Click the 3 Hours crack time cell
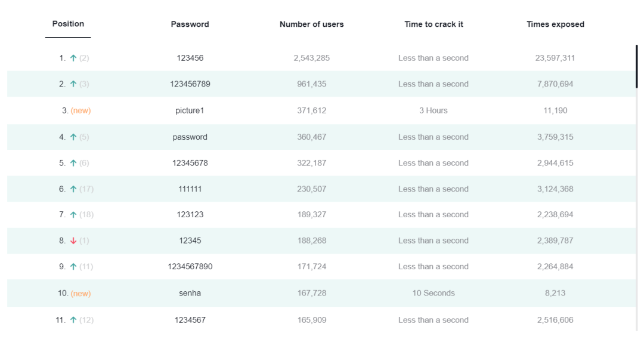The width and height of the screenshot is (644, 342). click(x=434, y=110)
